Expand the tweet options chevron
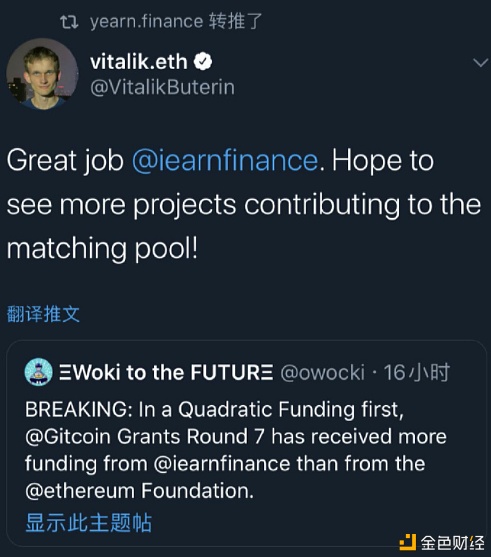 coord(481,63)
